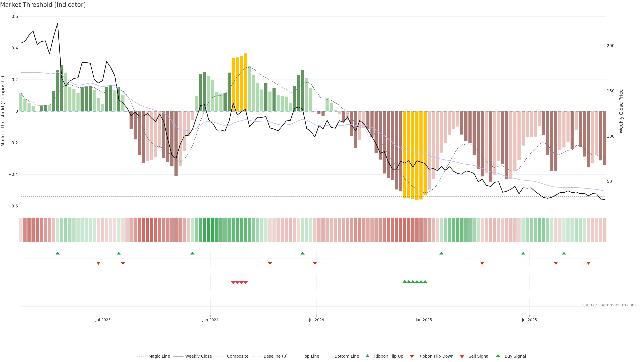644x362 pixels.
Task: Toggle the Composite legend entry
Action: (x=237, y=356)
